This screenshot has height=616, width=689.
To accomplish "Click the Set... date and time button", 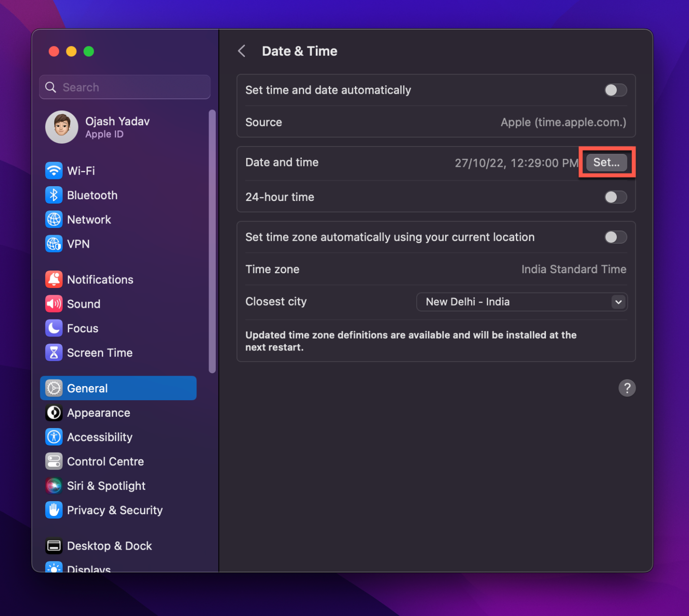I will [606, 162].
